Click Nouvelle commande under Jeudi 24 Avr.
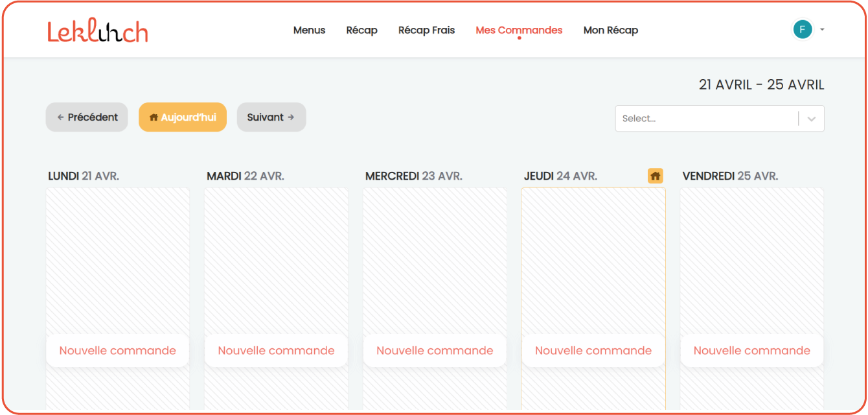This screenshot has width=868, height=415. point(593,350)
